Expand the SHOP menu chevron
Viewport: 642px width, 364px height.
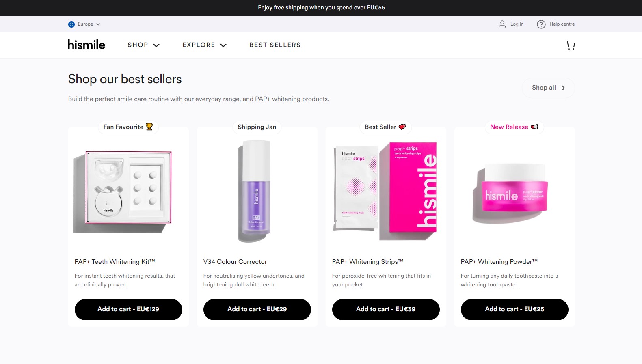coord(156,45)
